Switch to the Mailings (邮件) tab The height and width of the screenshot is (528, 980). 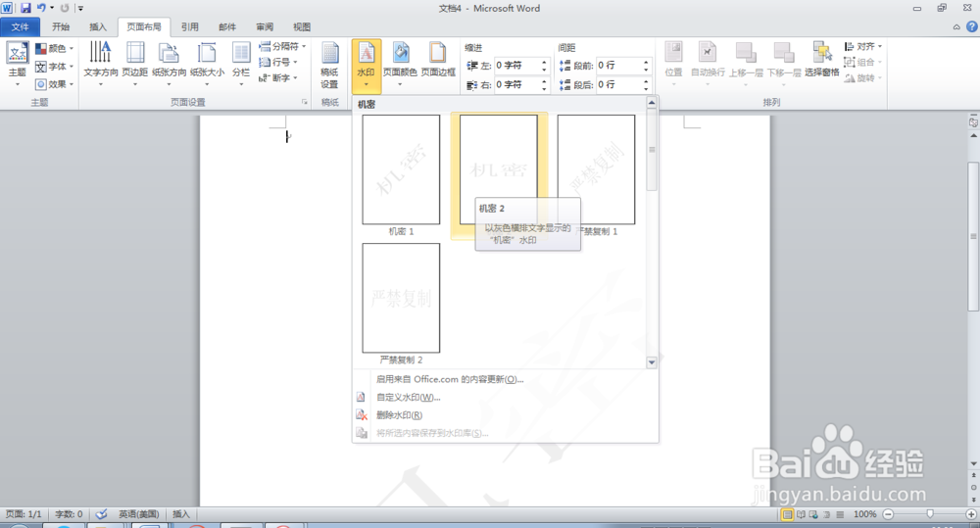[x=227, y=26]
